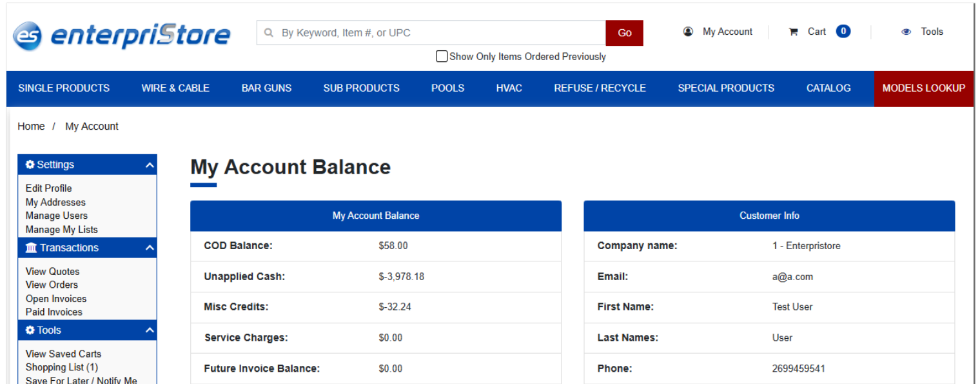Go to Home breadcrumb
Viewport: 980px width, 384px height.
(x=31, y=126)
